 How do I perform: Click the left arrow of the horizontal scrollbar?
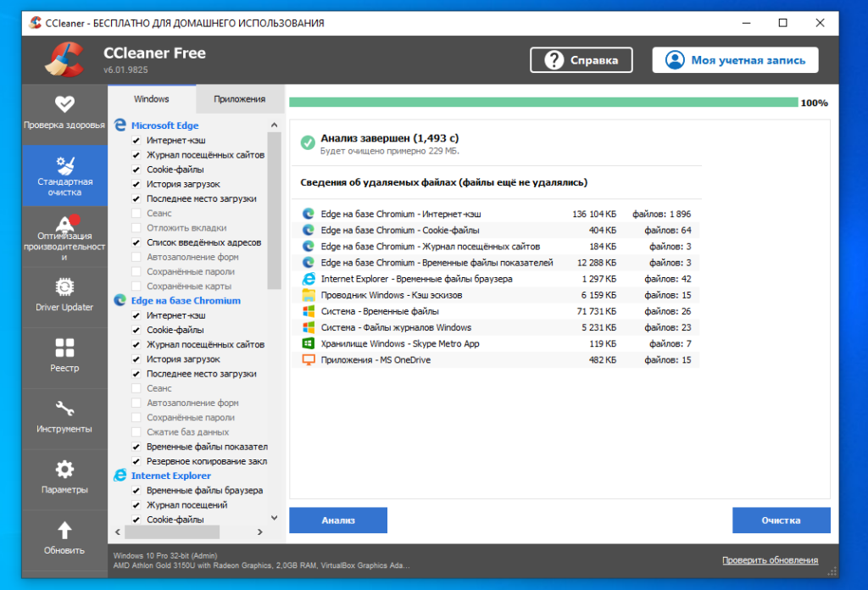coord(117,532)
